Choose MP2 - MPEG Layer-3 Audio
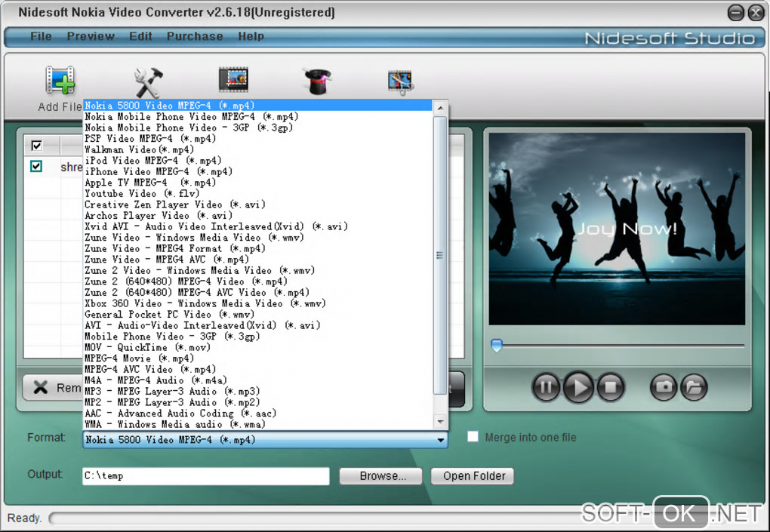The height and width of the screenshot is (532, 770). coord(258,402)
